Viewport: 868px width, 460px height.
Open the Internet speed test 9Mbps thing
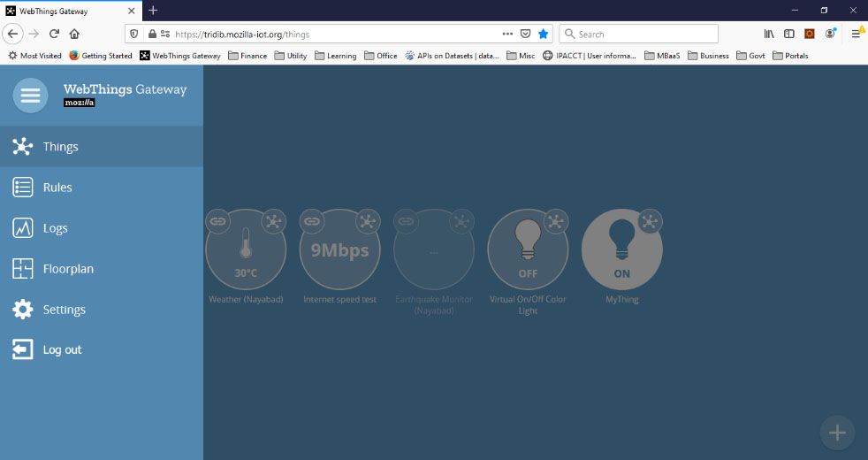340,249
